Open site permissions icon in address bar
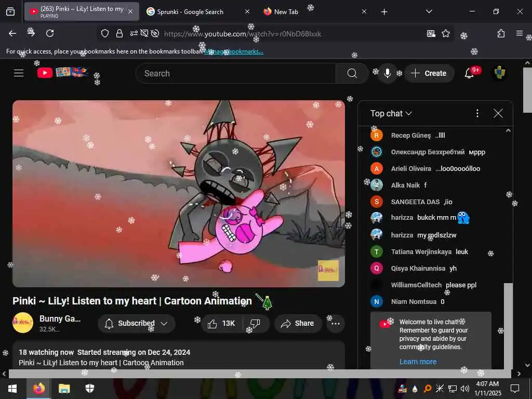The height and width of the screenshot is (399, 532). click(x=134, y=33)
